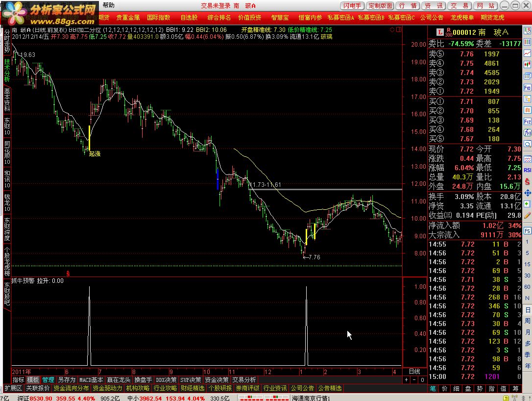532x401 pixels.
Task: Switch to the 笔 tab under trade list
Action: click(x=433, y=388)
